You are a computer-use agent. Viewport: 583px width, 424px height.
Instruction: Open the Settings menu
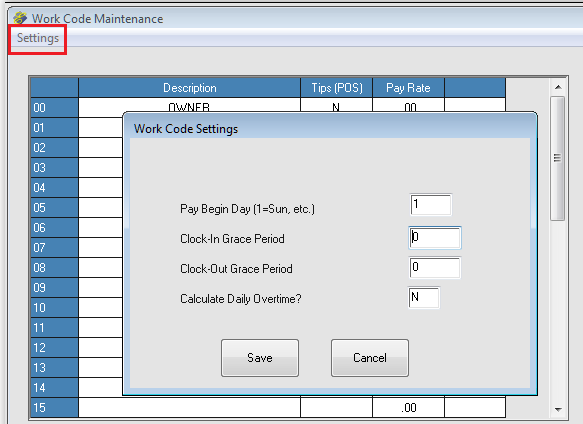click(38, 38)
